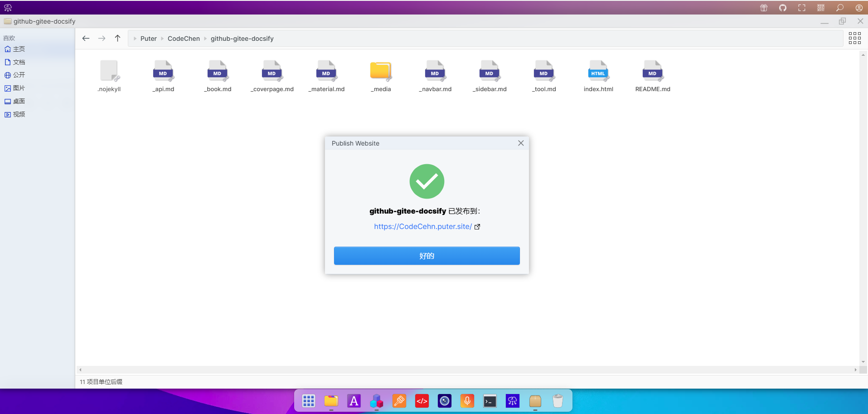Go forward with the right arrow

tap(102, 39)
